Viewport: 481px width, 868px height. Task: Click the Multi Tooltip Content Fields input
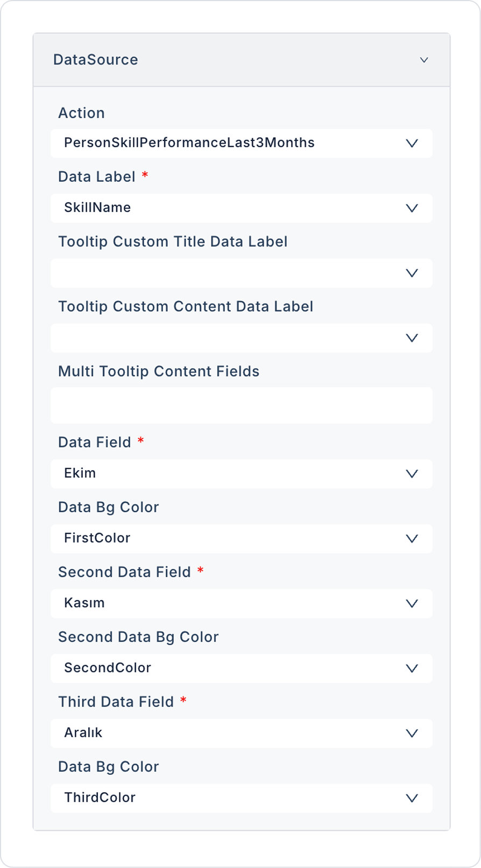tap(241, 405)
